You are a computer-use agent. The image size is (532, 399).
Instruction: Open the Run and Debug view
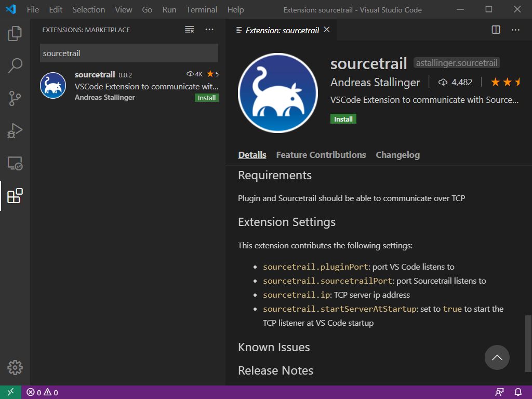tap(15, 131)
